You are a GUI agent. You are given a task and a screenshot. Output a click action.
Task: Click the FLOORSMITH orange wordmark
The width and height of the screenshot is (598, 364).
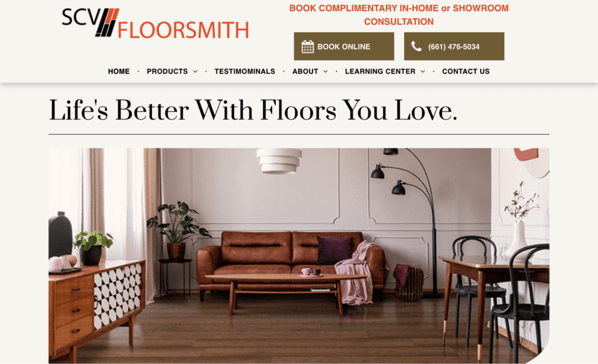(183, 30)
